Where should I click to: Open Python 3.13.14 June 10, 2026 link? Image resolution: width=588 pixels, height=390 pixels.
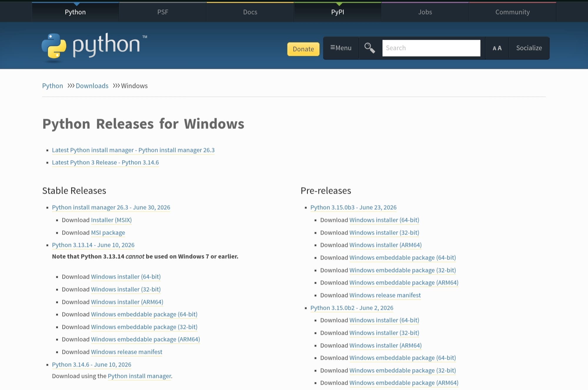[x=93, y=245]
